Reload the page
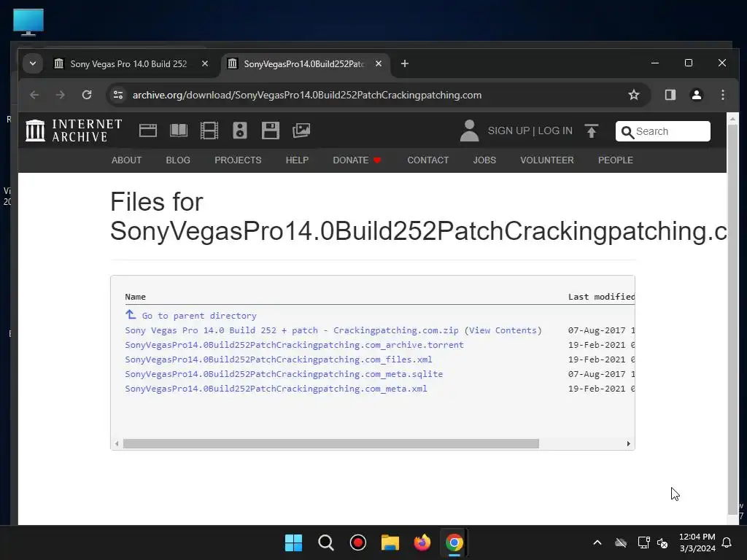Screen dimensions: 747x560 click(x=87, y=95)
